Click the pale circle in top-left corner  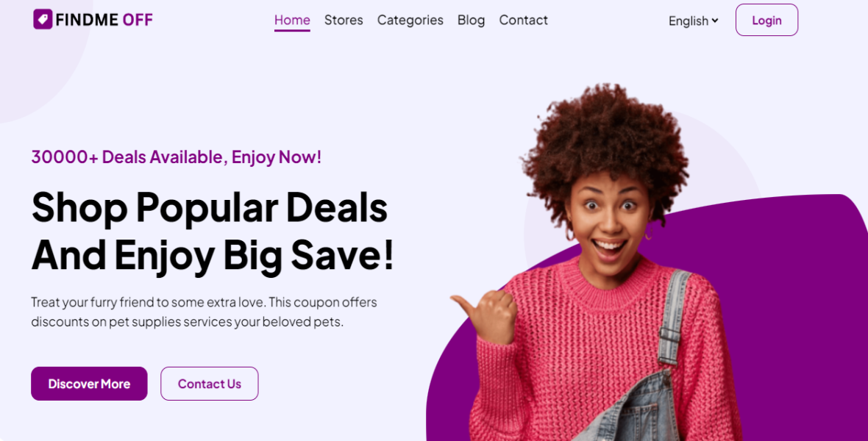click(39, 50)
